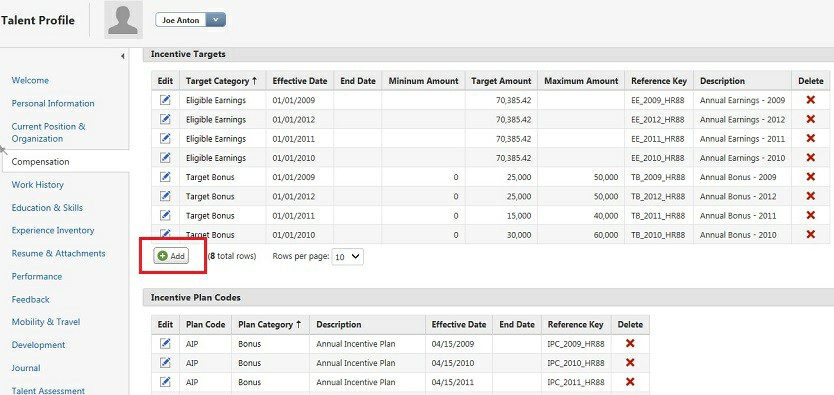This screenshot has width=834, height=395.
Task: Delete the Annual Earnings - 2011 row
Action: tap(811, 138)
